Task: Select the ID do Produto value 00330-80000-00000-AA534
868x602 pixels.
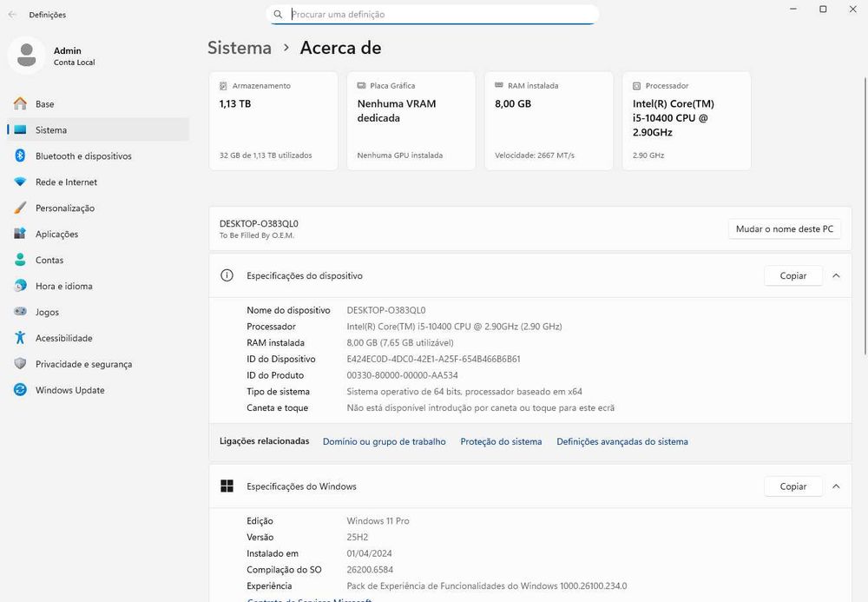Action: 403,375
